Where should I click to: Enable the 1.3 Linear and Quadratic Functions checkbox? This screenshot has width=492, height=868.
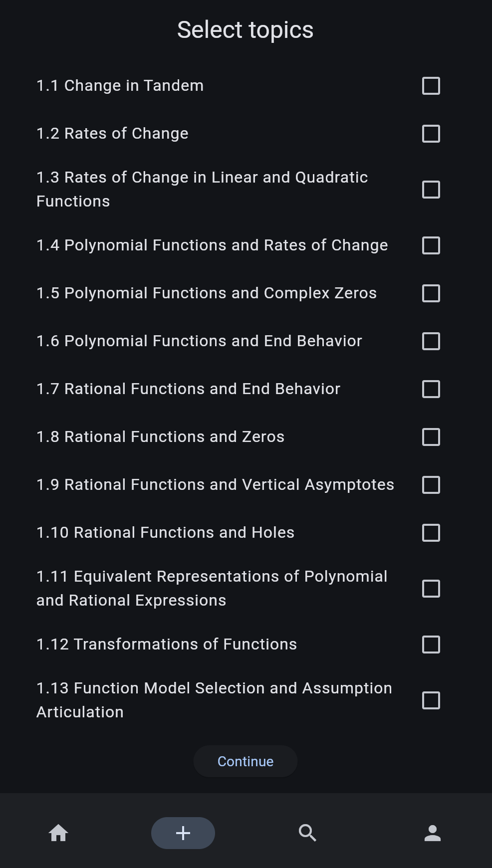(x=431, y=189)
